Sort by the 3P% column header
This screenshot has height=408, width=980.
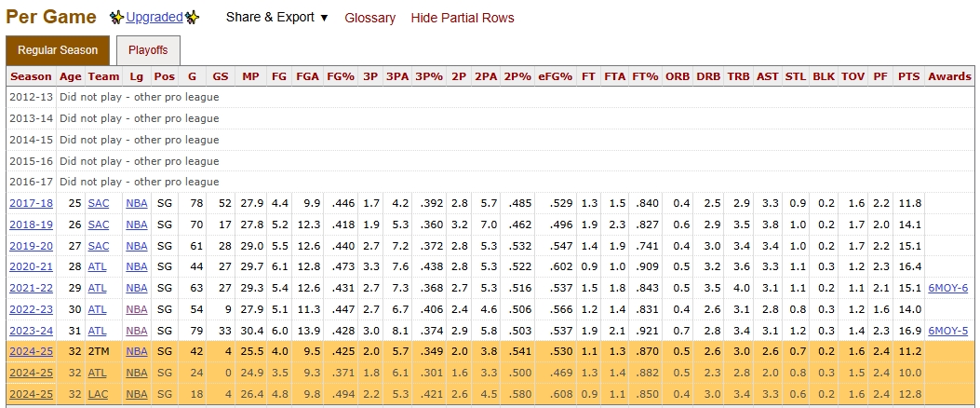coord(429,76)
